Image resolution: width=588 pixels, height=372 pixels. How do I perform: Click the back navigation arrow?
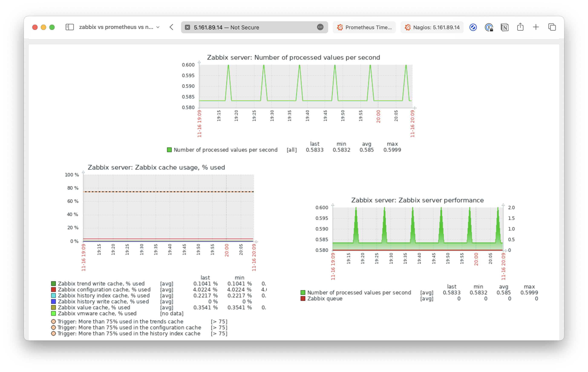click(x=171, y=27)
